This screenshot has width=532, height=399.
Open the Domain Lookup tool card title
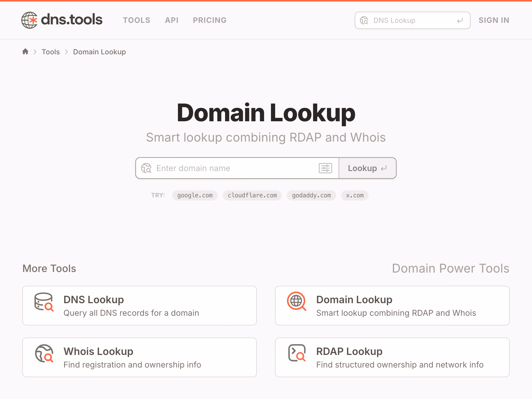(354, 299)
